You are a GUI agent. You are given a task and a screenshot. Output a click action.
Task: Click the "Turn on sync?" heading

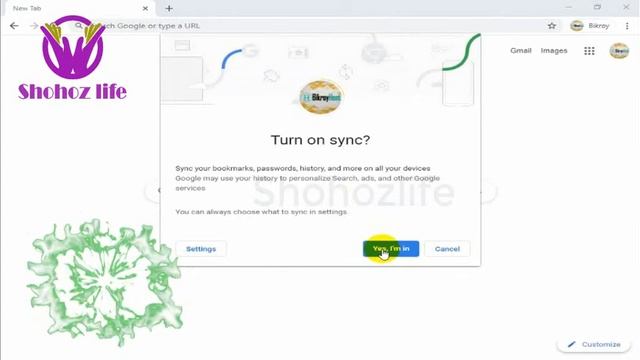pos(320,140)
